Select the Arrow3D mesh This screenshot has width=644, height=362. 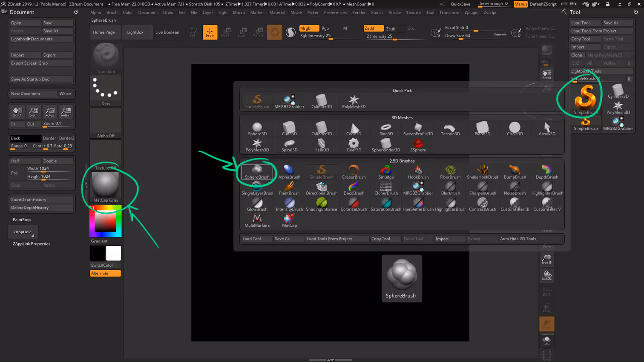pyautogui.click(x=547, y=129)
